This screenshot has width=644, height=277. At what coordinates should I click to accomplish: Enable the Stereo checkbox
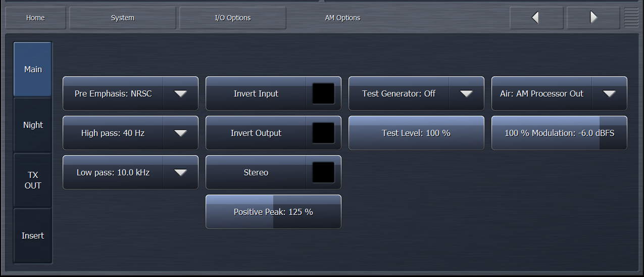323,172
